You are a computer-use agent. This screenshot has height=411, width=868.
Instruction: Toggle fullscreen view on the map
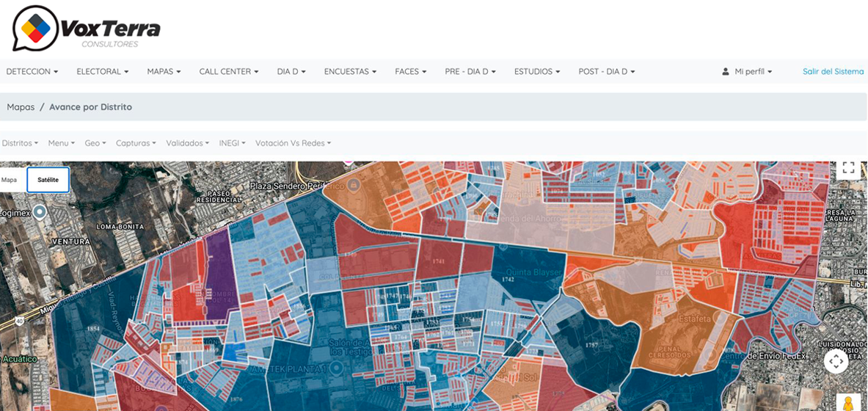(x=848, y=168)
